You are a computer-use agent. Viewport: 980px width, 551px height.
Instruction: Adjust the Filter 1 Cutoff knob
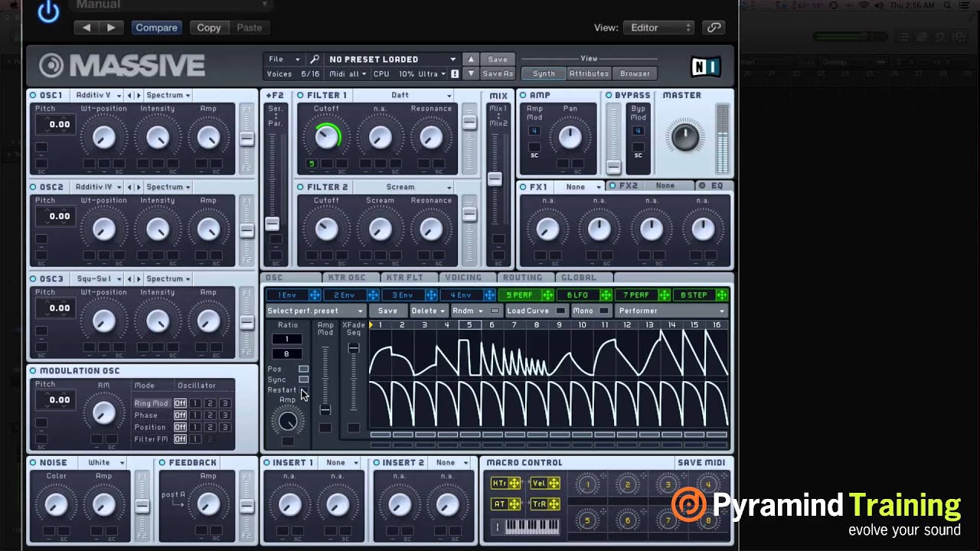point(327,137)
